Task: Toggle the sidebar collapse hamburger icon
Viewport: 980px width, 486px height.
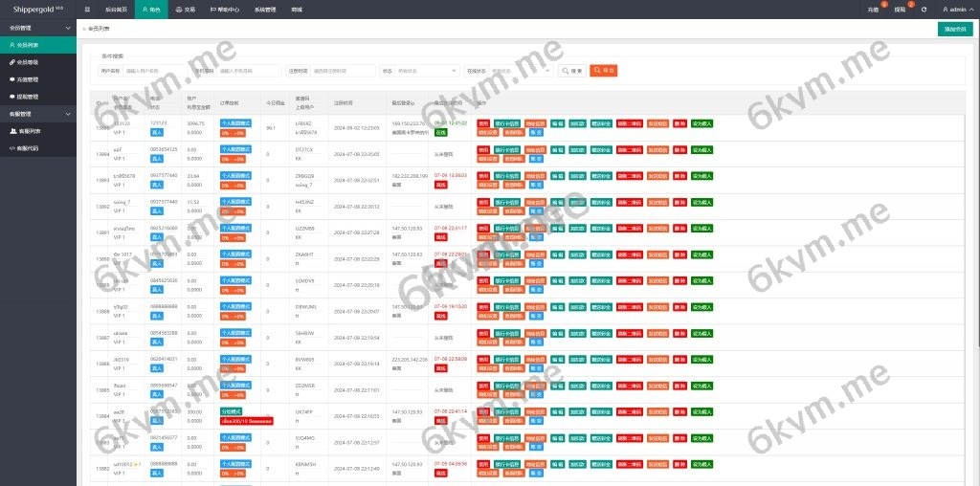Action: click(x=87, y=9)
